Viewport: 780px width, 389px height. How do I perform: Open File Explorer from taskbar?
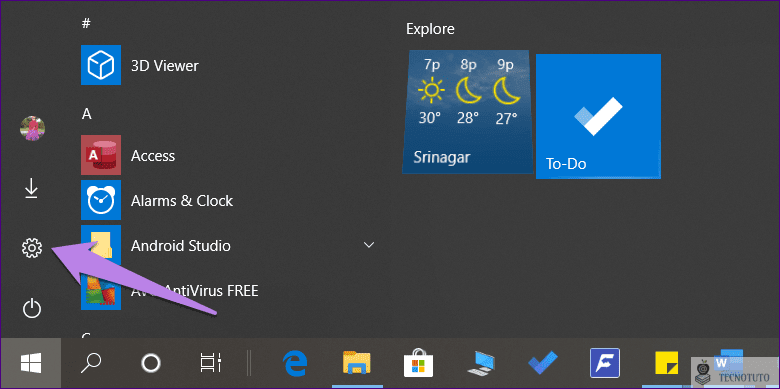point(357,363)
